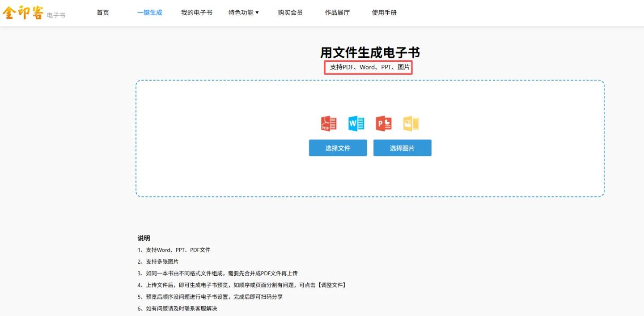Visit the 作品展厅 gallery page
Screen dimensions: 644x316
337,13
